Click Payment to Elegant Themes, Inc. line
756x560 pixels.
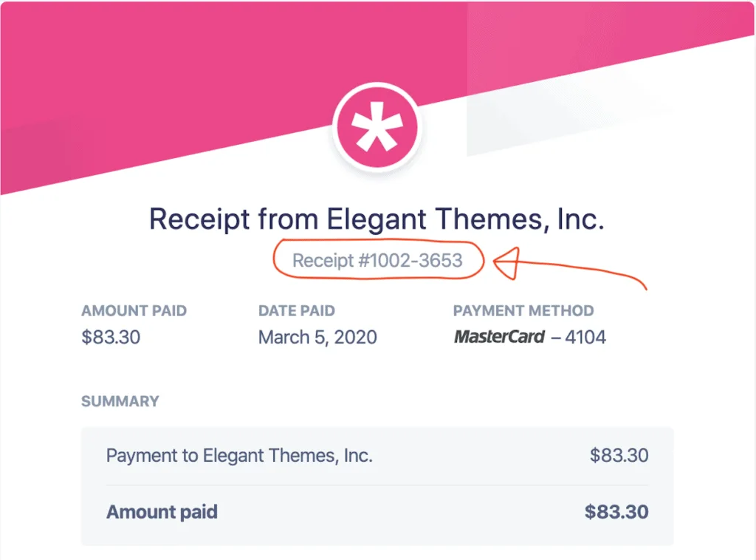coord(239,455)
